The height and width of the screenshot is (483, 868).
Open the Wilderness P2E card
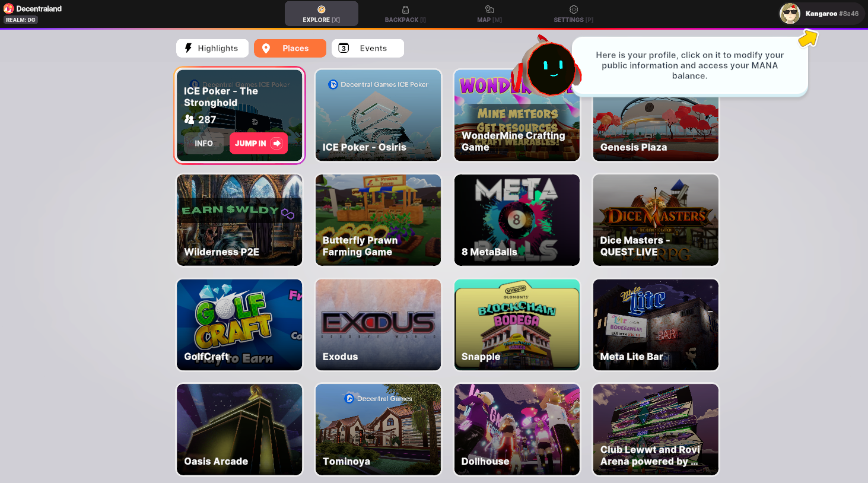click(240, 220)
